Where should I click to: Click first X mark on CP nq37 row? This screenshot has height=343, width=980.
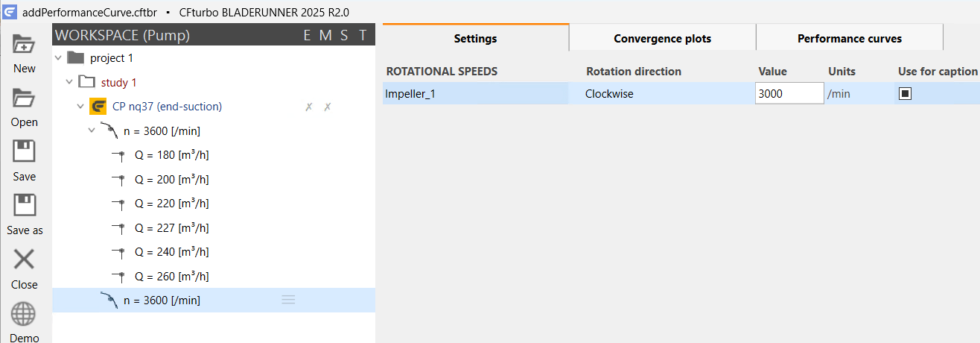click(309, 107)
